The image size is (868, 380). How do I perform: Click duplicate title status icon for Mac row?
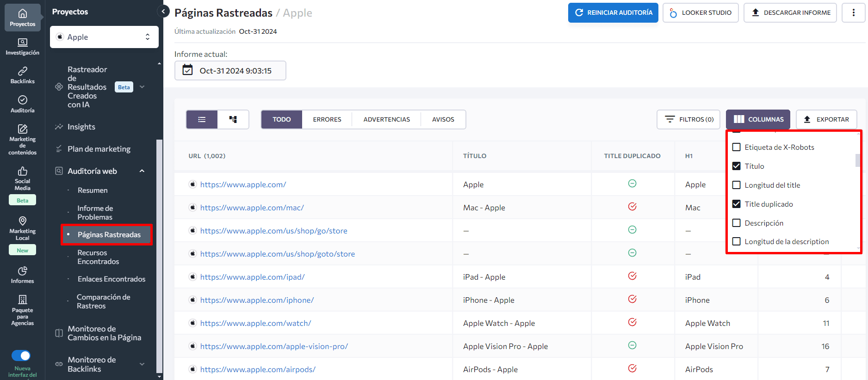point(632,207)
